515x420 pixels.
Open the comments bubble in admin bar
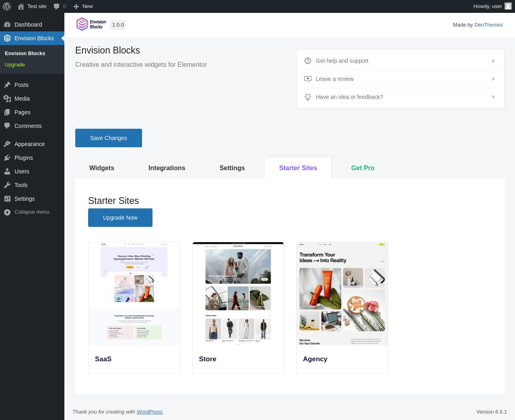pyautogui.click(x=57, y=6)
